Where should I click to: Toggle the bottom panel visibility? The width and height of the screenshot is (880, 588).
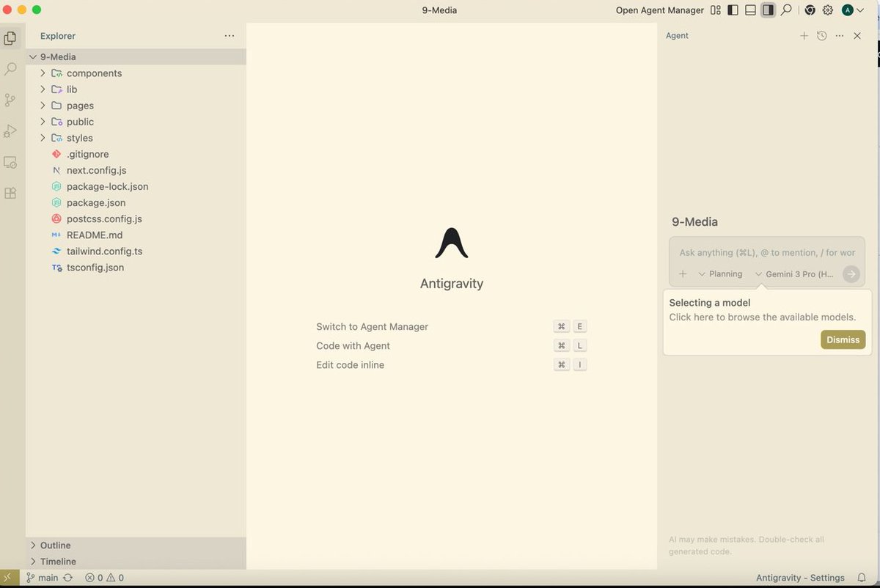750,10
